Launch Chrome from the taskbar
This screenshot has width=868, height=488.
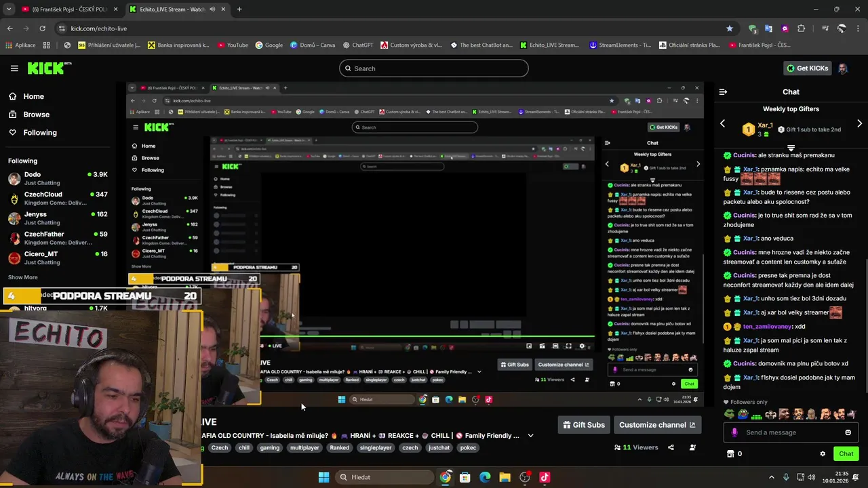[445, 477]
